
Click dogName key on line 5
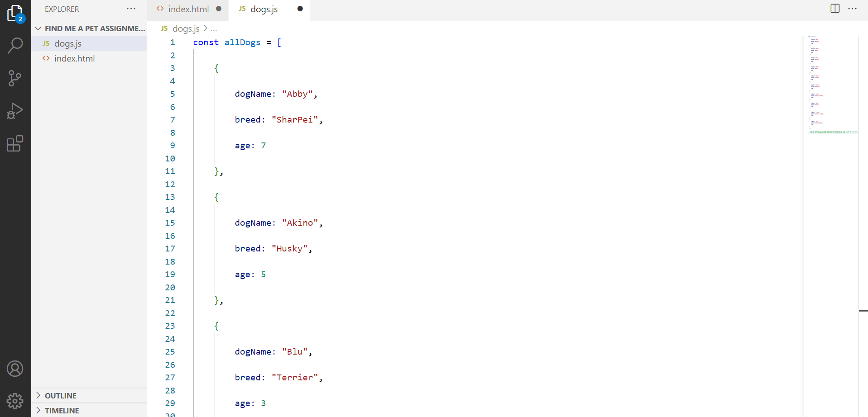(x=253, y=94)
